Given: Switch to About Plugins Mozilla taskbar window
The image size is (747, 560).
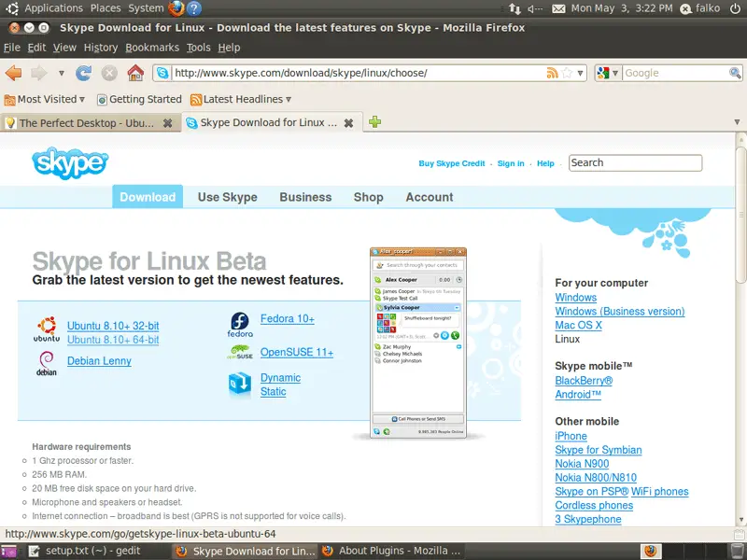Looking at the screenshot, I should pos(391,552).
